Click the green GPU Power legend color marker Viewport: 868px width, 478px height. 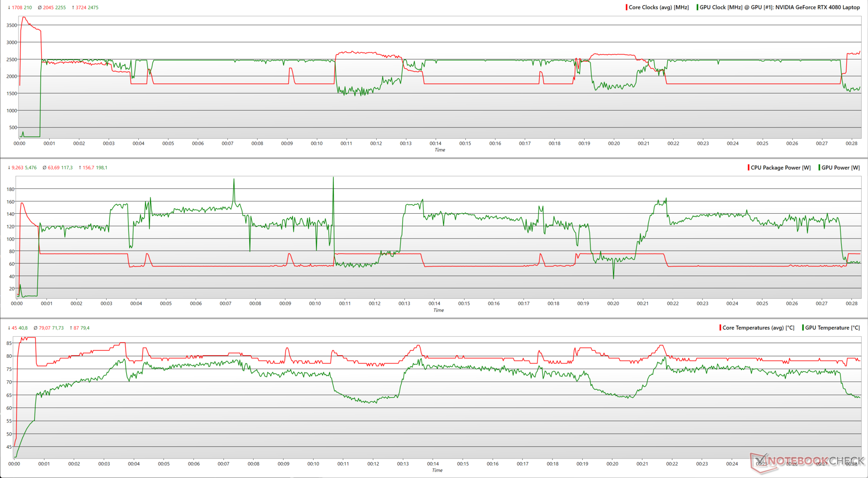pos(819,168)
